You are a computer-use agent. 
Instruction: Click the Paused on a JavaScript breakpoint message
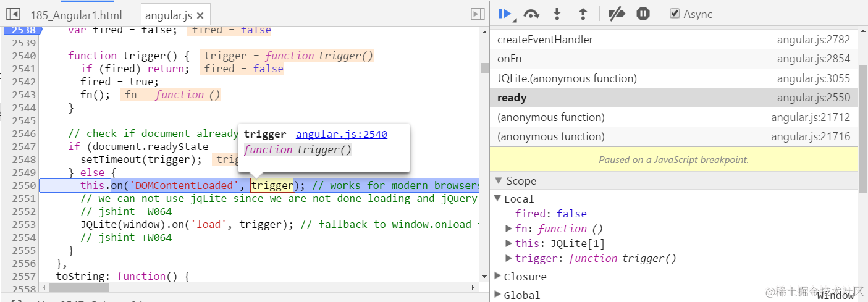[673, 159]
